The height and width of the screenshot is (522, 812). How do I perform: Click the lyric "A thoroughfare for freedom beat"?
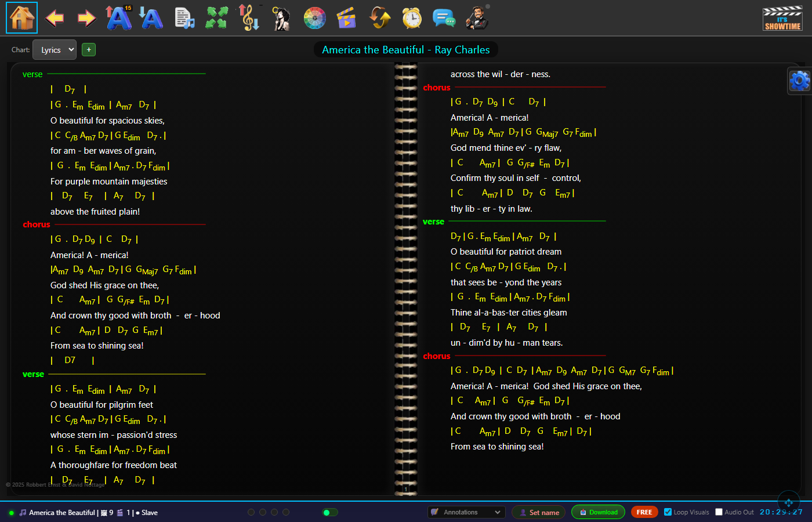pos(114,465)
